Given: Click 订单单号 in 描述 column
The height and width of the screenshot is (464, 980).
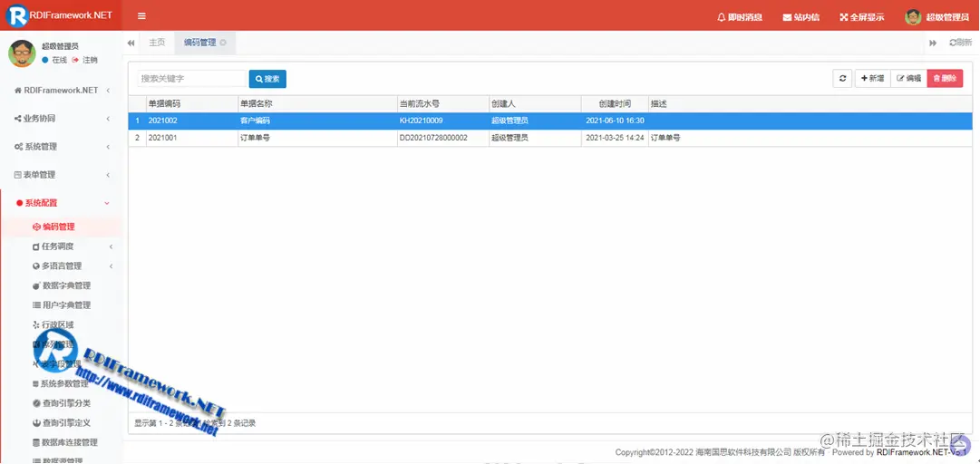Looking at the screenshot, I should click(665, 138).
